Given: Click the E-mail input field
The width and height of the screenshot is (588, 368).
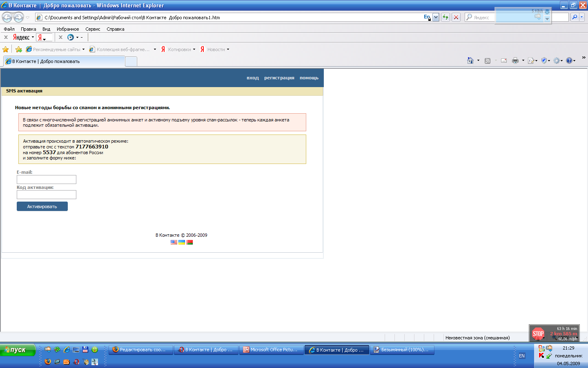Looking at the screenshot, I should 47,180.
